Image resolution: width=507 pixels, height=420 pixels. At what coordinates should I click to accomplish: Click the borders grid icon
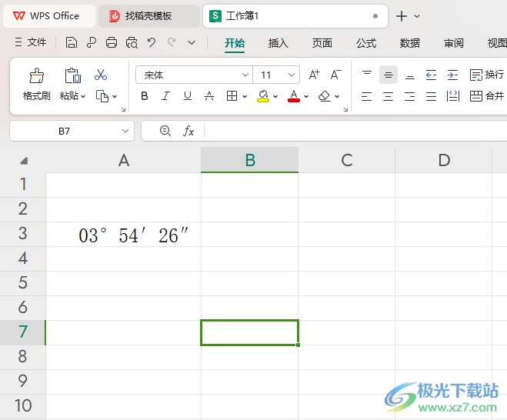click(x=232, y=96)
